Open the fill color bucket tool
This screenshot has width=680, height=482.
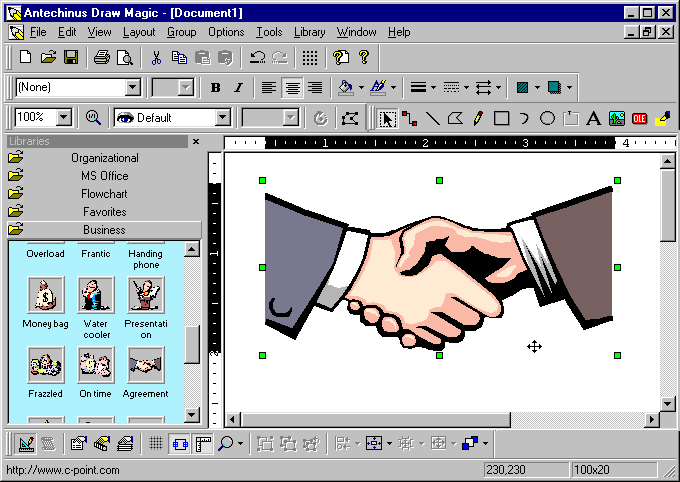pyautogui.click(x=346, y=88)
